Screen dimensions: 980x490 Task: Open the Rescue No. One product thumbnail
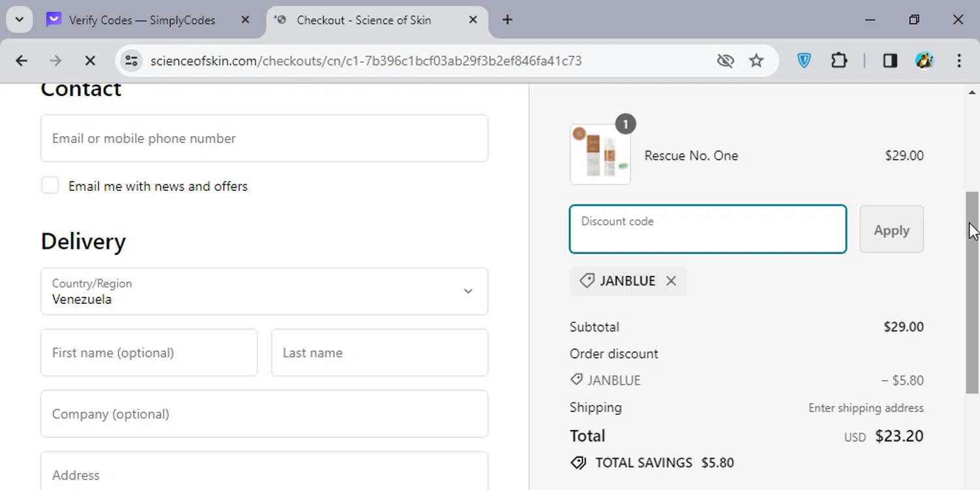pos(600,155)
